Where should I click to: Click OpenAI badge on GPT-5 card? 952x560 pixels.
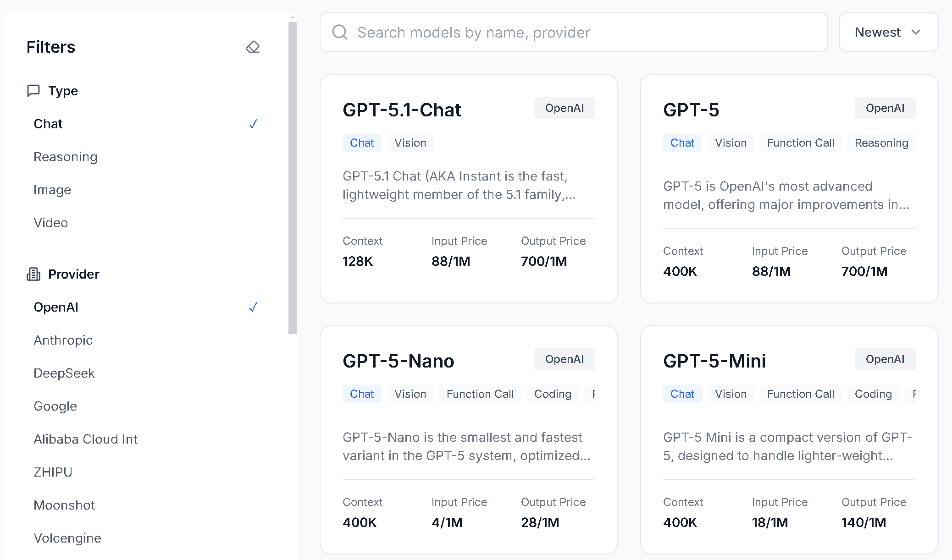coord(885,108)
